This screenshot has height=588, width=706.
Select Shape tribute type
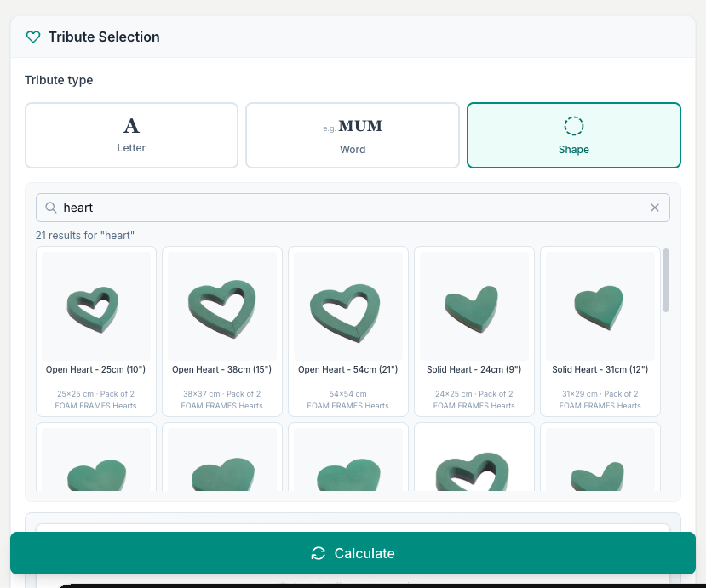tap(574, 135)
